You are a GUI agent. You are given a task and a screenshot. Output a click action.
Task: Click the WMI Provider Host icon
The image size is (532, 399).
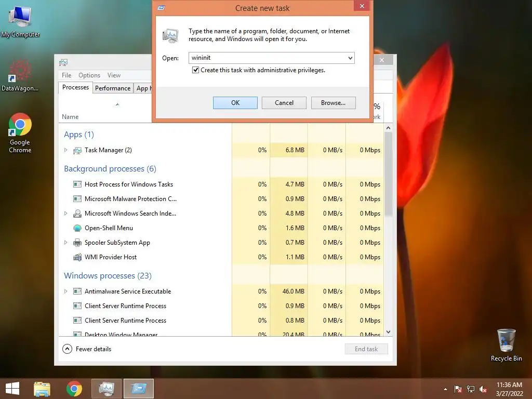pos(77,257)
